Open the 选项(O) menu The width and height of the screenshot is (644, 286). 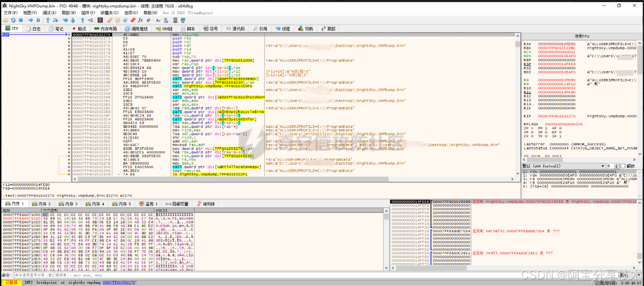[x=131, y=13]
